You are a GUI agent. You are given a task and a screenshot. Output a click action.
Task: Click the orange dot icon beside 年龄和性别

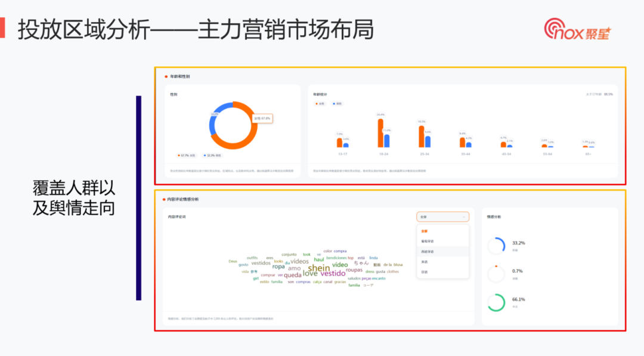[165, 76]
